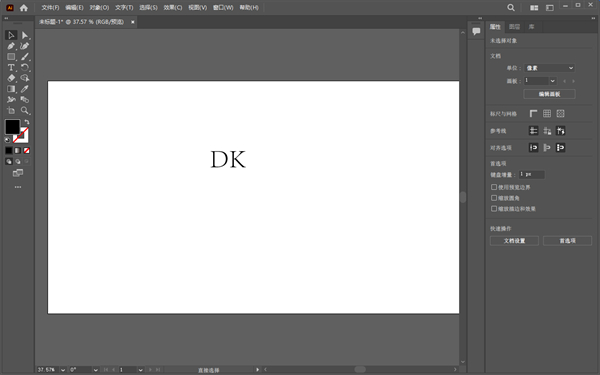
Task: Click the 编辑画板 button
Action: [549, 94]
